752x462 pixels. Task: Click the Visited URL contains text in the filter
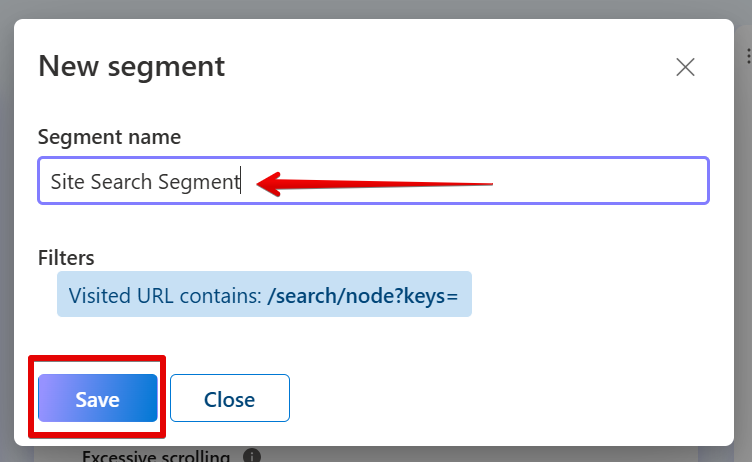point(165,296)
